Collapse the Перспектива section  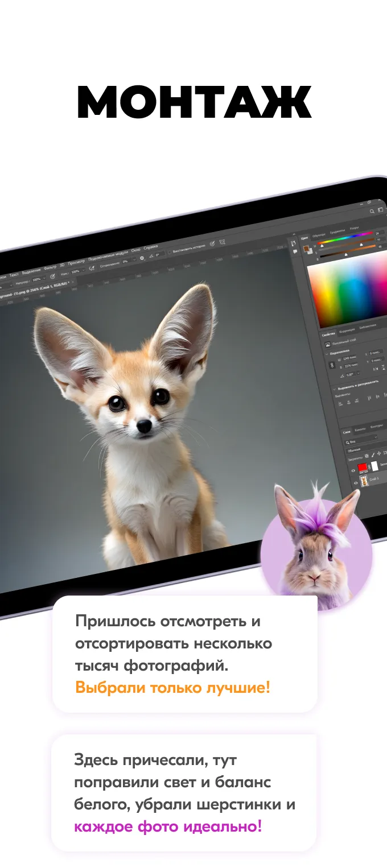point(327,354)
